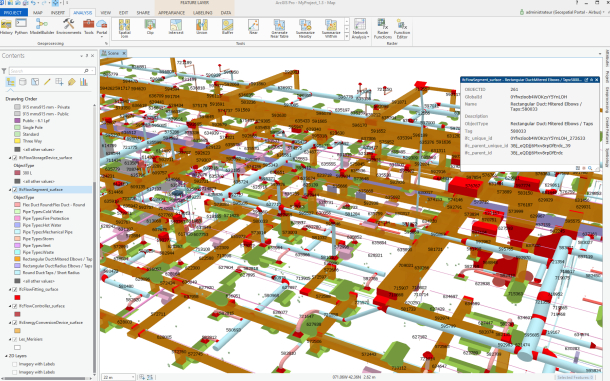Screen dimensions: 610x381
Task: Switch to the DATA ribbon tab
Action: click(x=226, y=12)
